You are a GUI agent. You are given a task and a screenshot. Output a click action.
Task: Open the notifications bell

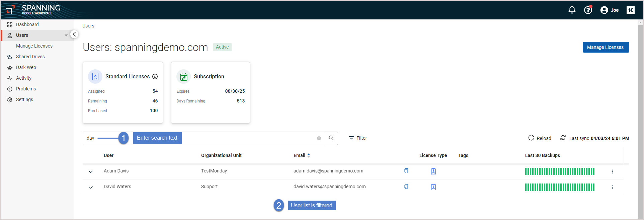click(572, 10)
